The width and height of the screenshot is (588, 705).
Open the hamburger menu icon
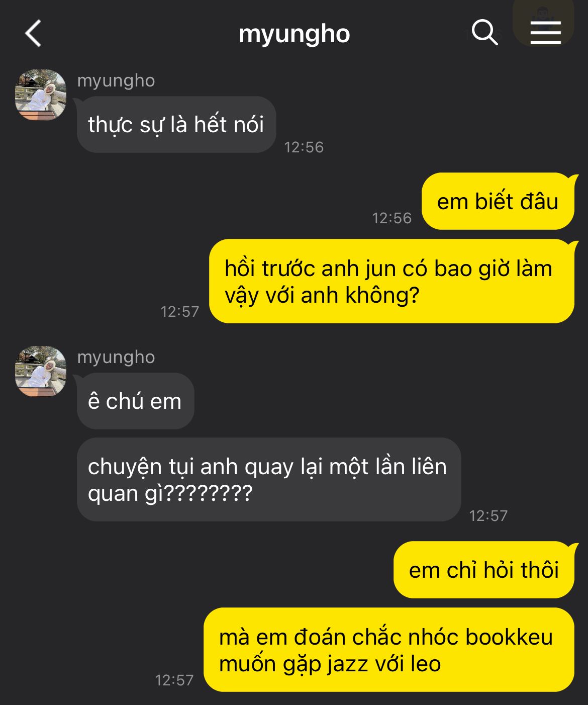[x=545, y=33]
